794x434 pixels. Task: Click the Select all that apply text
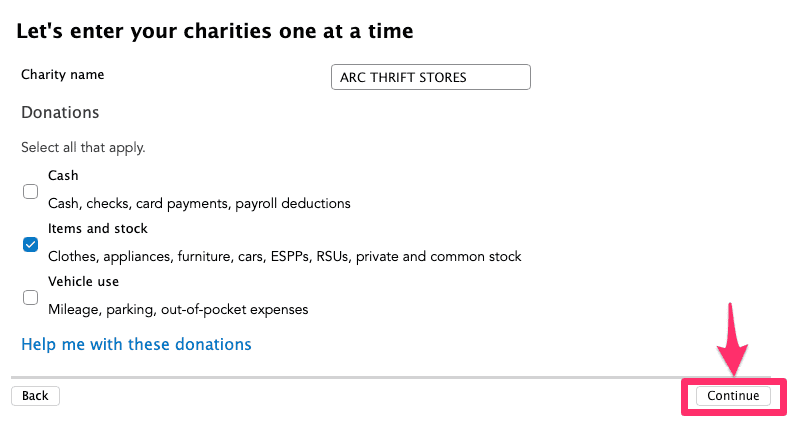pos(83,147)
